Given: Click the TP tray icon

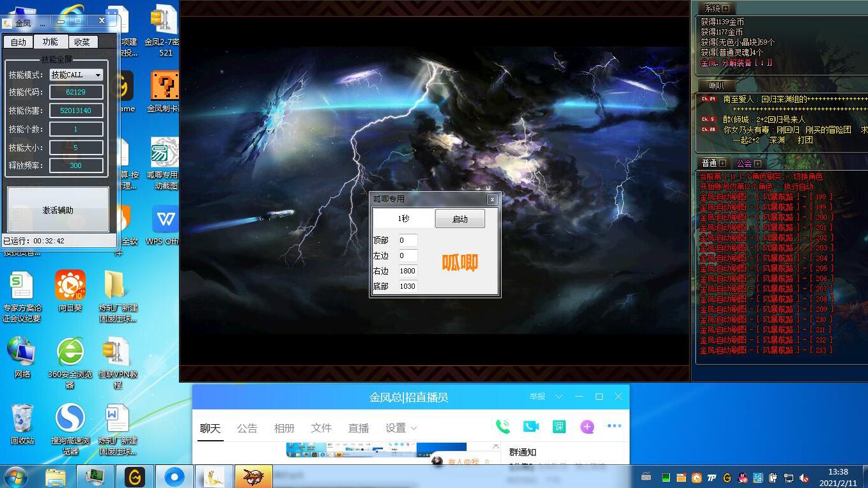Looking at the screenshot, I should coord(711,477).
